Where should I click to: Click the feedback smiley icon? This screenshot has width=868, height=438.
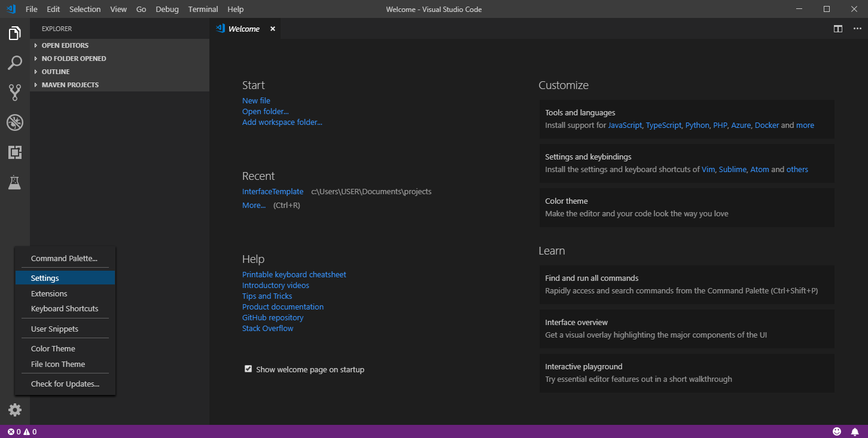pos(837,431)
